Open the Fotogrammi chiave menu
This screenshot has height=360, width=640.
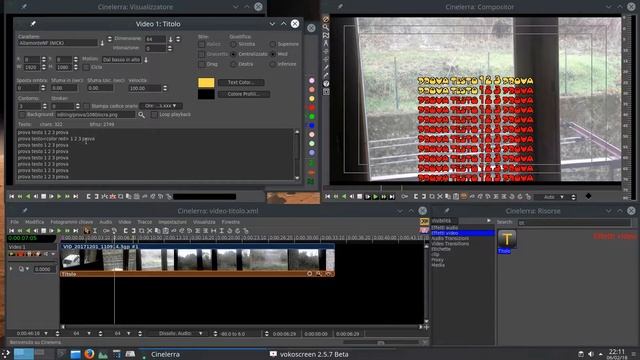[x=71, y=222]
